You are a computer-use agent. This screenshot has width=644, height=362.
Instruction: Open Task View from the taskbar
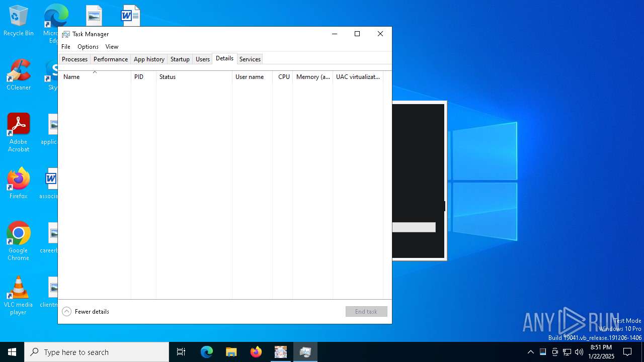pos(181,352)
